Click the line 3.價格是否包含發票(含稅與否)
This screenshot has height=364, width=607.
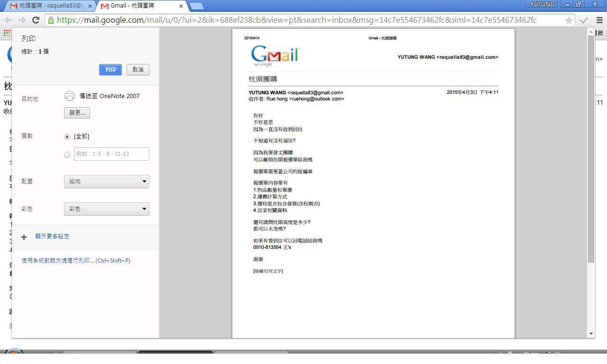tap(286, 204)
